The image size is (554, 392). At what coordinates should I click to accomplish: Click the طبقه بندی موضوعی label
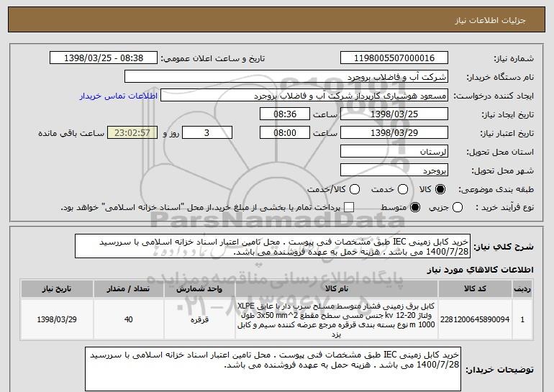pyautogui.click(x=496, y=189)
